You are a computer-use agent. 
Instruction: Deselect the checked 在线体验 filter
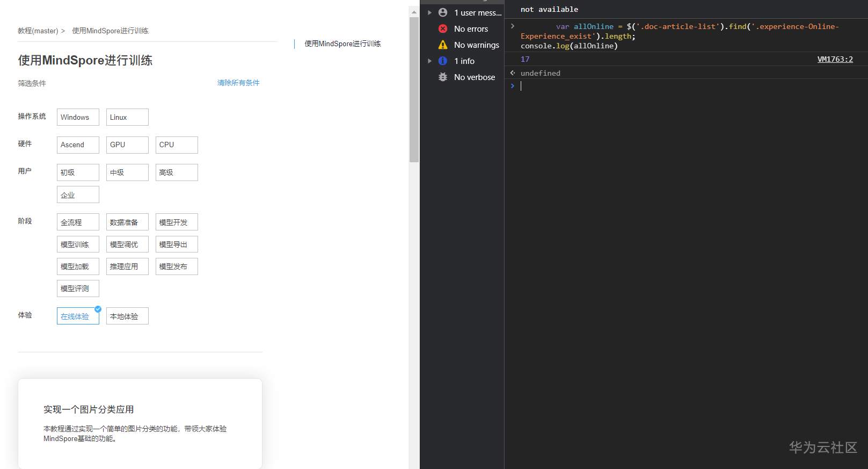pyautogui.click(x=78, y=316)
